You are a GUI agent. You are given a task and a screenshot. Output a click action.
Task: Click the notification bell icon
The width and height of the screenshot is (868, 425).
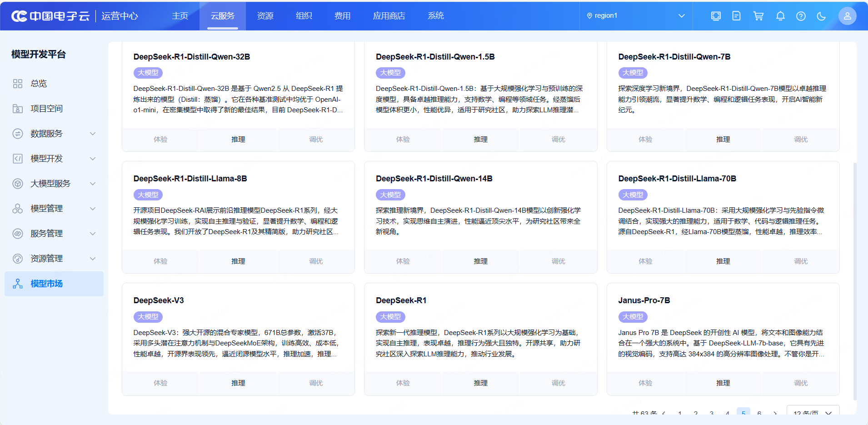[780, 16]
